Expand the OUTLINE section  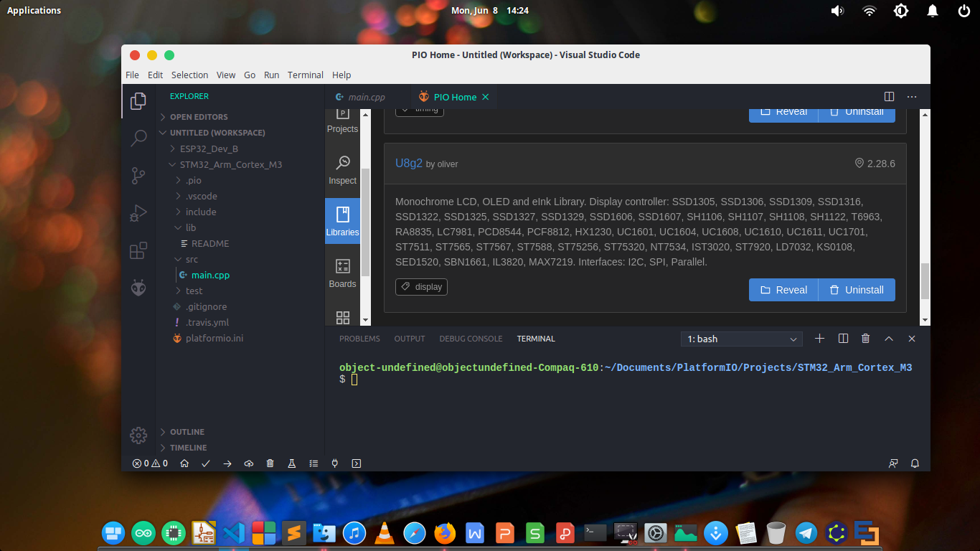(x=188, y=431)
